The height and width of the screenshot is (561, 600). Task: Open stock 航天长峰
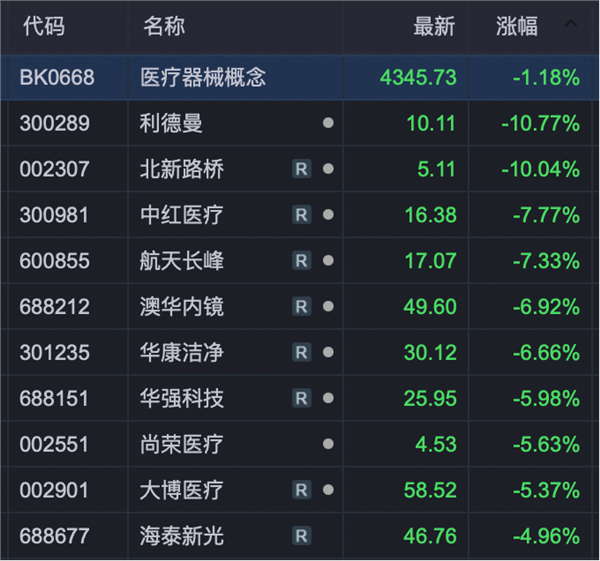[182, 261]
